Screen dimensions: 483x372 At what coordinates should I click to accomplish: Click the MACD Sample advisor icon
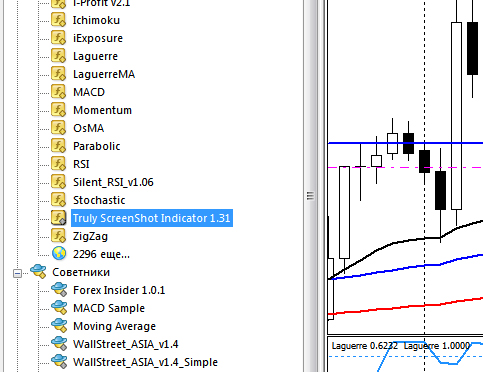click(x=59, y=308)
